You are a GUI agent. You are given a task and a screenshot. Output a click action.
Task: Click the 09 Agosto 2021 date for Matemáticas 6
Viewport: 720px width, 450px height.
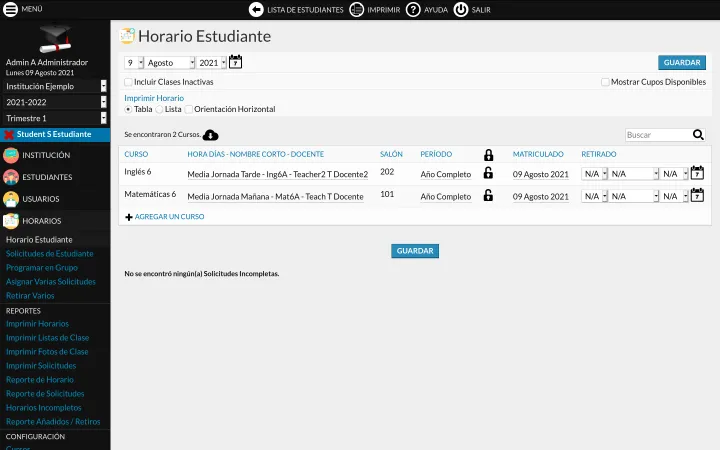[x=540, y=197]
